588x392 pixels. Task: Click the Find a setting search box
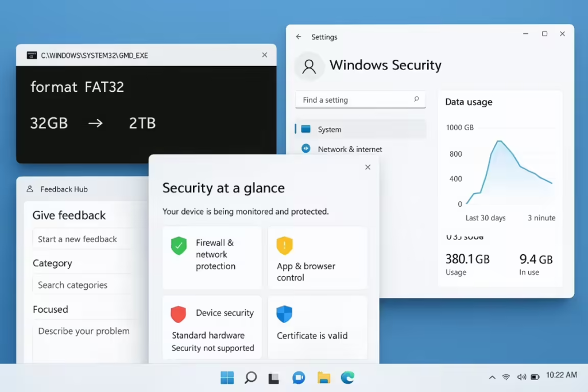(360, 99)
